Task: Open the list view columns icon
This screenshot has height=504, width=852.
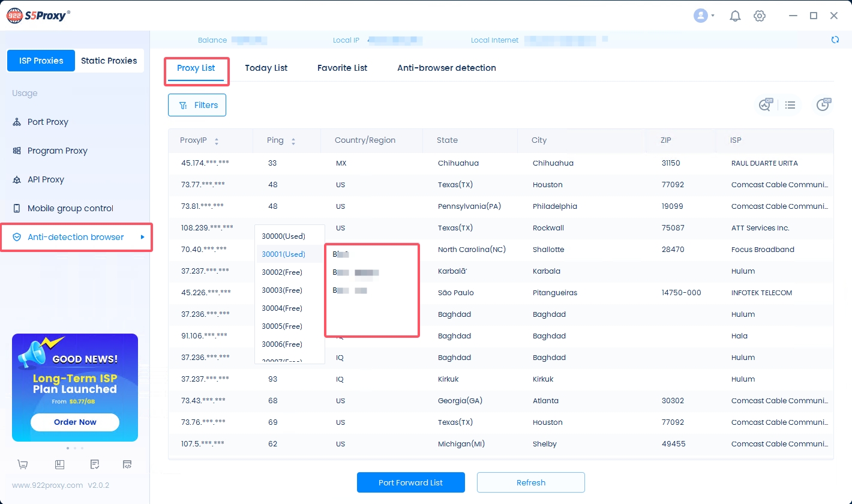Action: (790, 105)
